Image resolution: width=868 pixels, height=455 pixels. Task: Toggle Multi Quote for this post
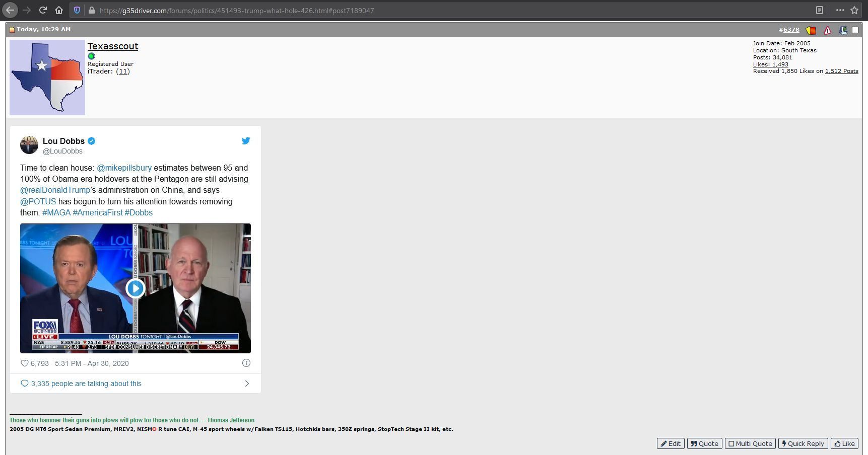click(x=750, y=443)
